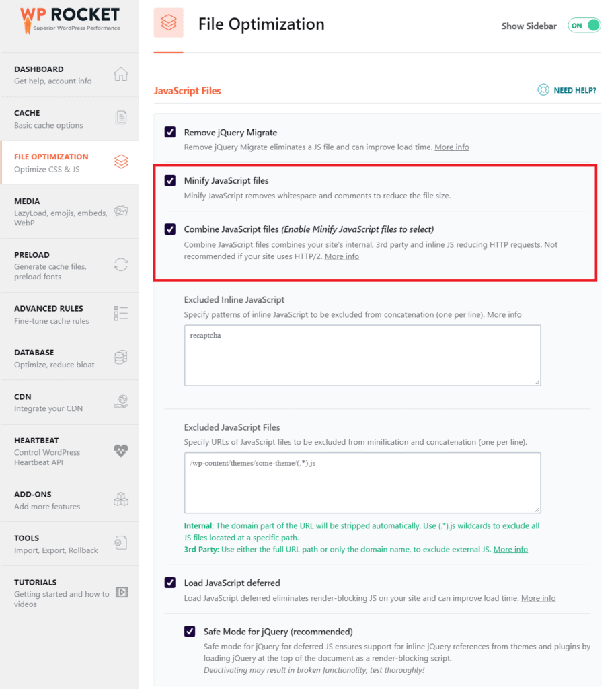Uncheck Remove jQuery Migrate checkbox
This screenshot has width=616, height=689.
170,132
